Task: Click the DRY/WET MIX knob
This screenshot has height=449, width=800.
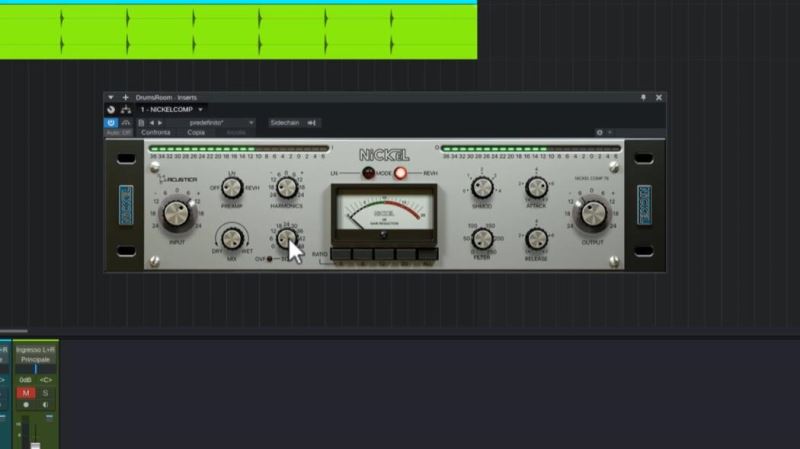Action: click(x=232, y=238)
